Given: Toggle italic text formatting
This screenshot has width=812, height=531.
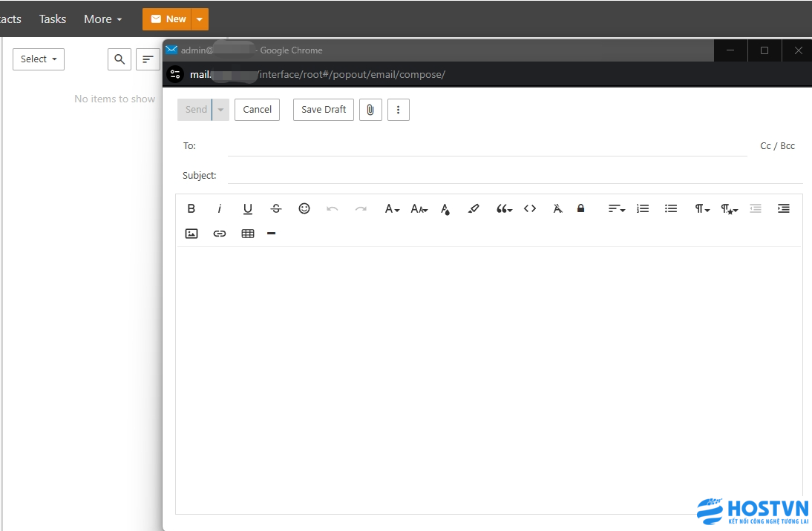Looking at the screenshot, I should [220, 209].
